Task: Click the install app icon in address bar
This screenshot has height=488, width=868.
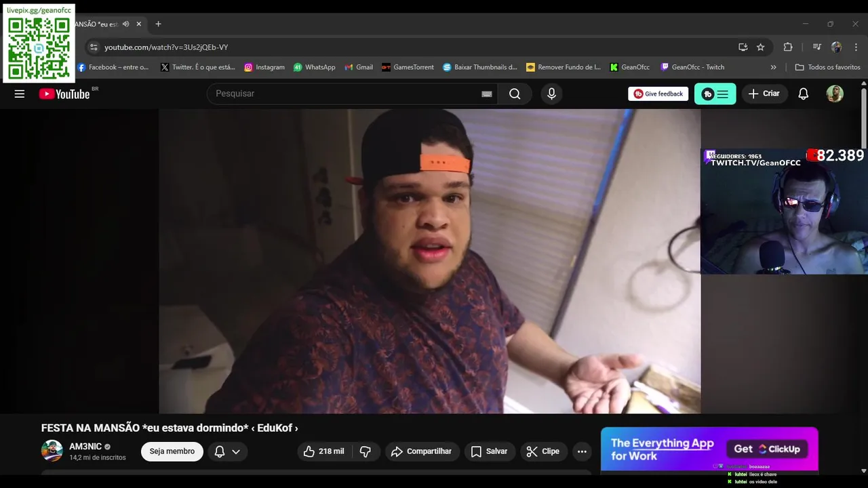Action: tap(743, 47)
